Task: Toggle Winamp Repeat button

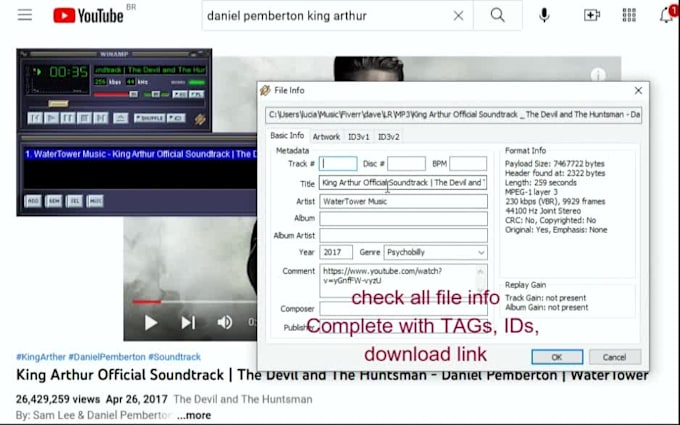Action: (176, 118)
